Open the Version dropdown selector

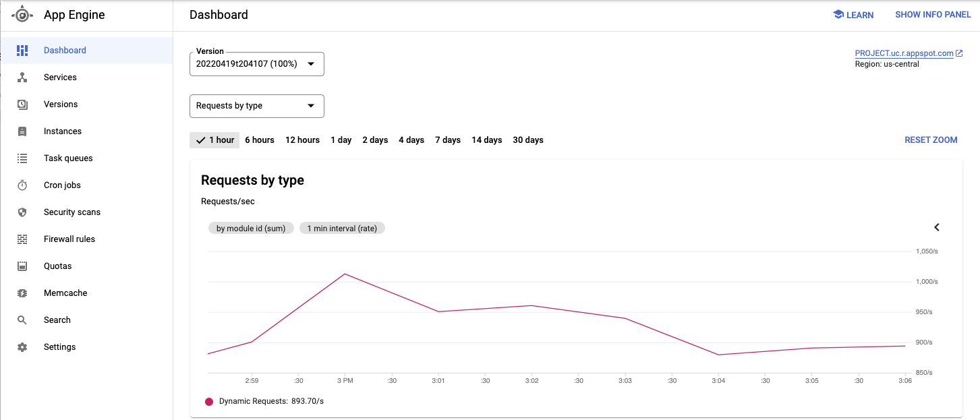[257, 64]
